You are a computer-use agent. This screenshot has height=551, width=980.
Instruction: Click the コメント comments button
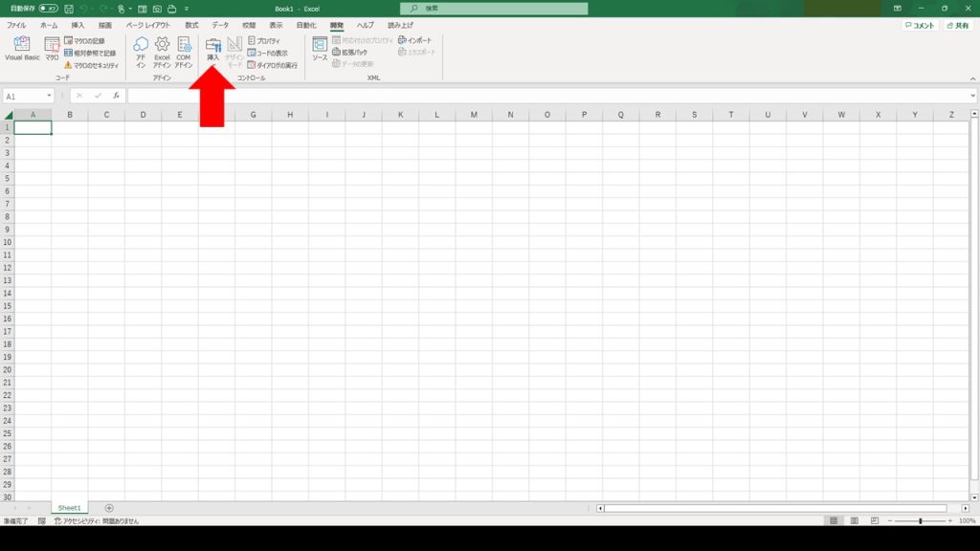[920, 26]
